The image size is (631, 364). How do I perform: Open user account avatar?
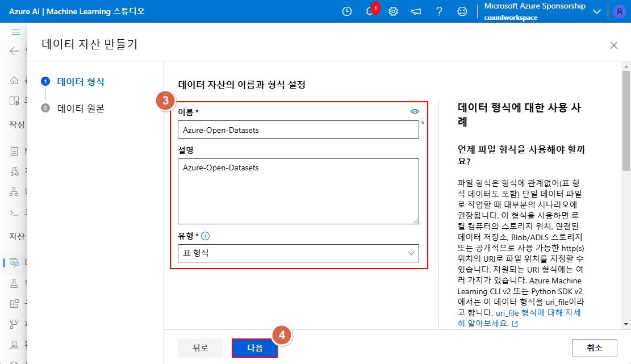(x=619, y=11)
